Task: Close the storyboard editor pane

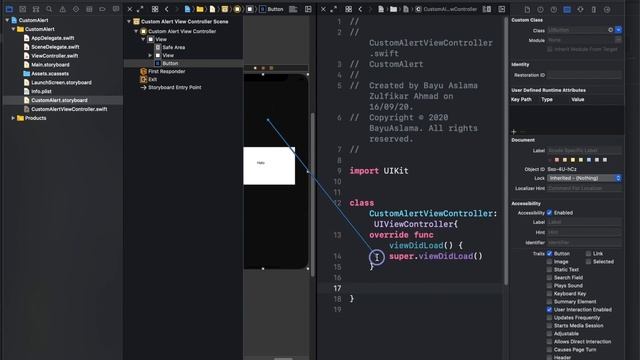Action: point(130,9)
